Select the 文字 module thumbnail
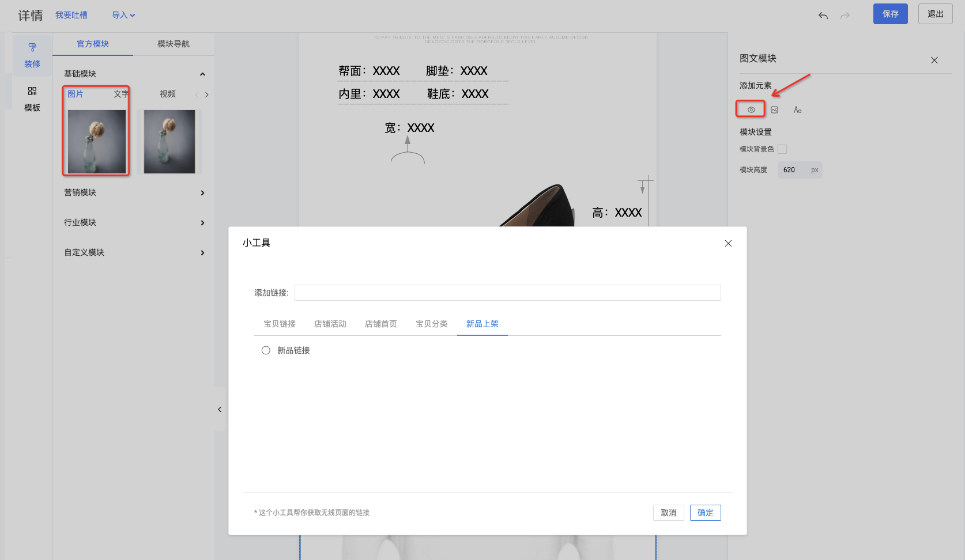965x560 pixels. tap(169, 142)
